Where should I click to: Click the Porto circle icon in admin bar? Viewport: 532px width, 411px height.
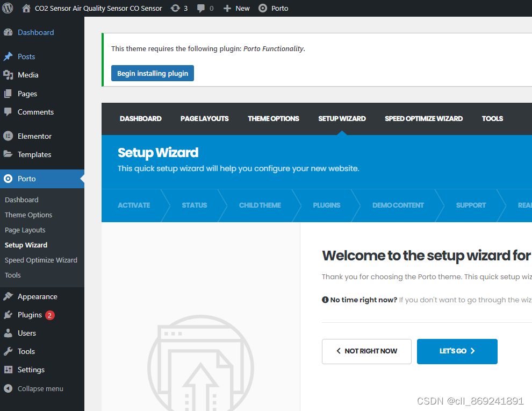tap(263, 8)
